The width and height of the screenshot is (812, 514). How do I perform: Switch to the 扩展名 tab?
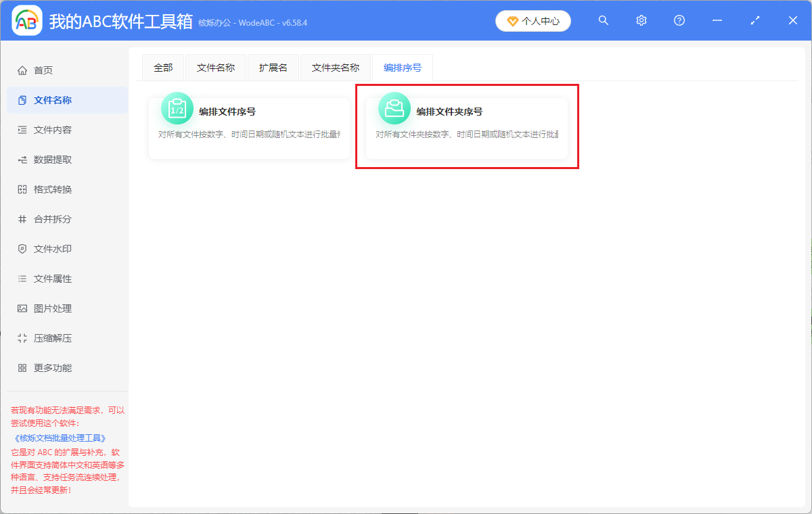click(x=273, y=68)
